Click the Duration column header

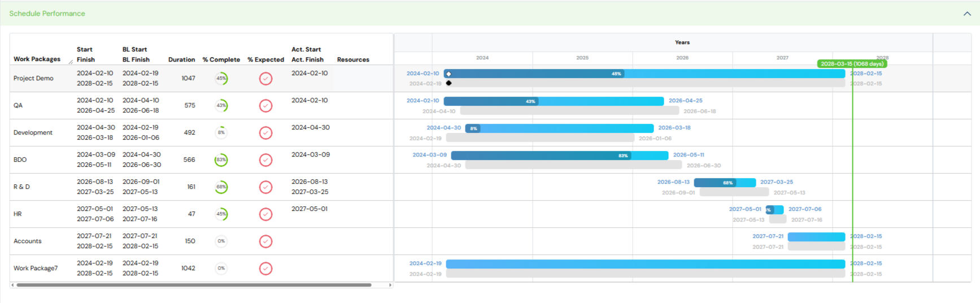pyautogui.click(x=181, y=59)
